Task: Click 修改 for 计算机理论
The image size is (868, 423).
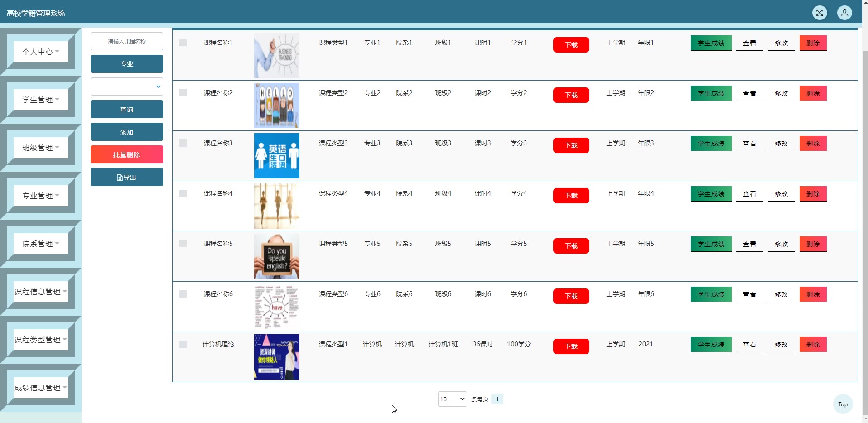Action: click(781, 345)
